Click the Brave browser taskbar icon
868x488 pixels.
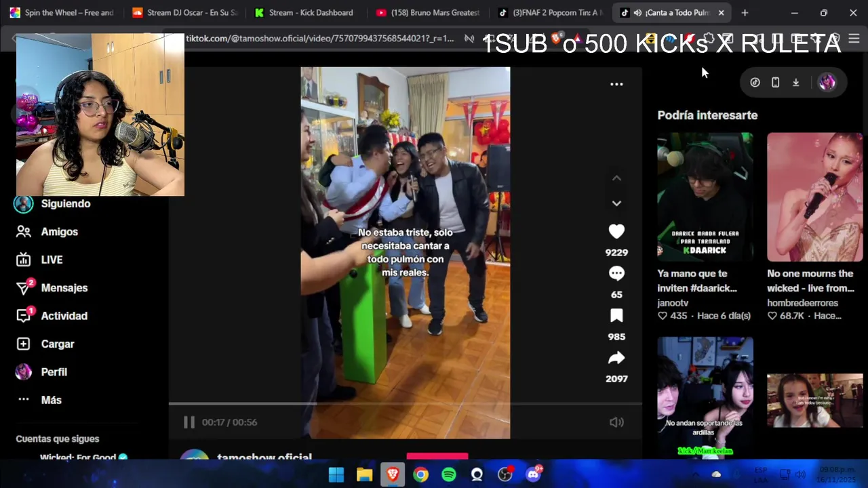pos(393,475)
